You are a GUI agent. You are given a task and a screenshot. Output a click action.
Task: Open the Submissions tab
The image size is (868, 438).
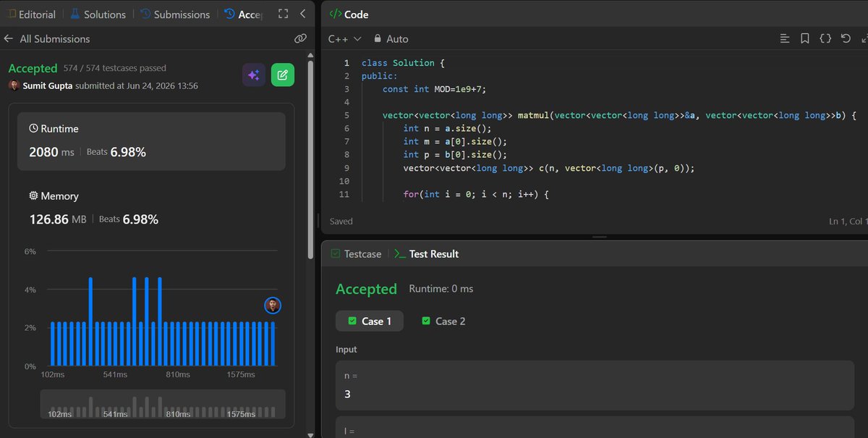(x=174, y=14)
